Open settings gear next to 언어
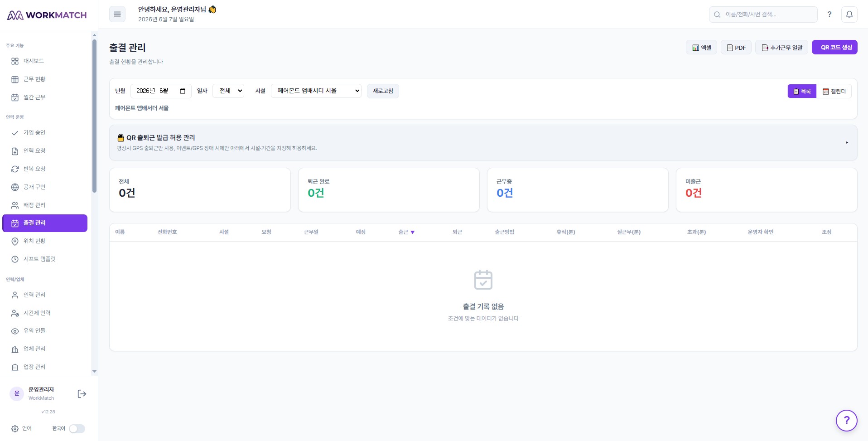Viewport: 868px width, 441px height. coord(15,429)
